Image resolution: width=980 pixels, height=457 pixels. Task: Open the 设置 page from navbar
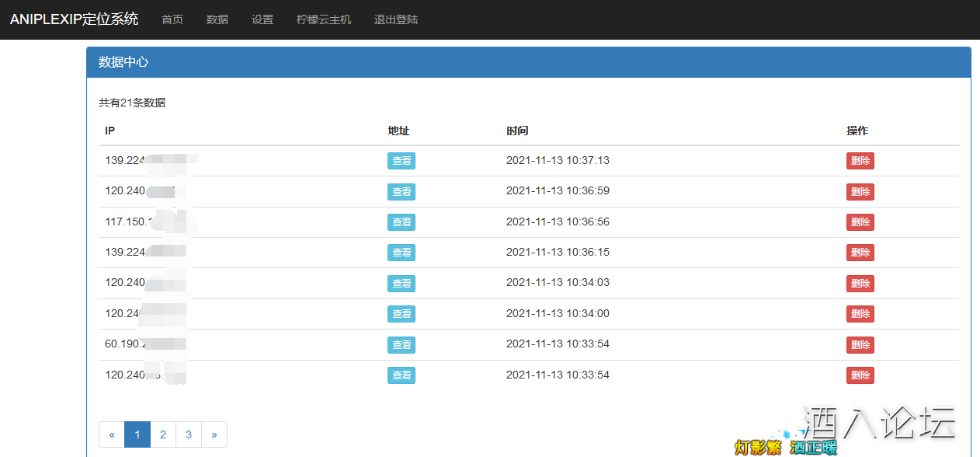pyautogui.click(x=262, y=19)
